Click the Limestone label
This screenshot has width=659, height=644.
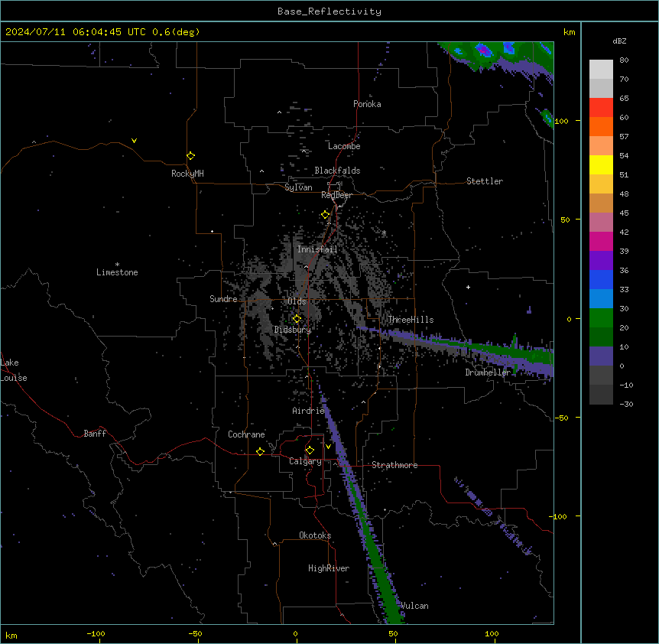click(117, 272)
